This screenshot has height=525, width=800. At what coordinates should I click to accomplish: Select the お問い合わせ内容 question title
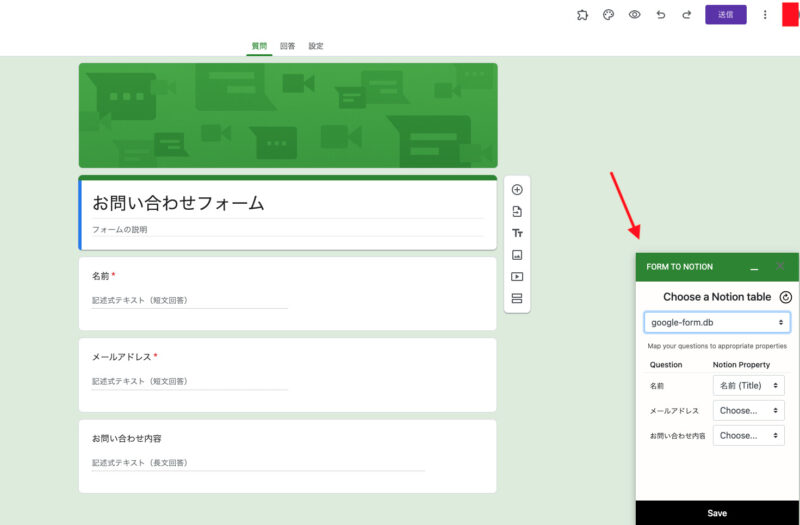pos(127,438)
